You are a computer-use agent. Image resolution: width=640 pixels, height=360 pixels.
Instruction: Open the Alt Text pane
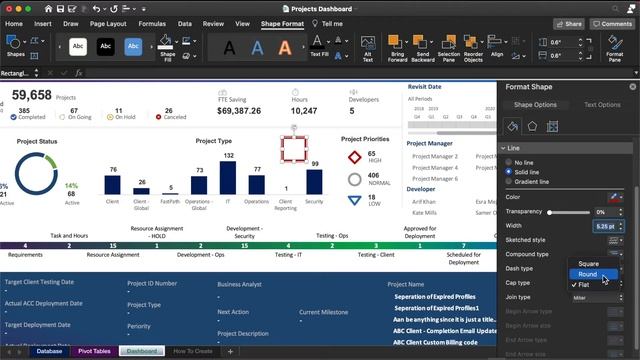click(368, 49)
